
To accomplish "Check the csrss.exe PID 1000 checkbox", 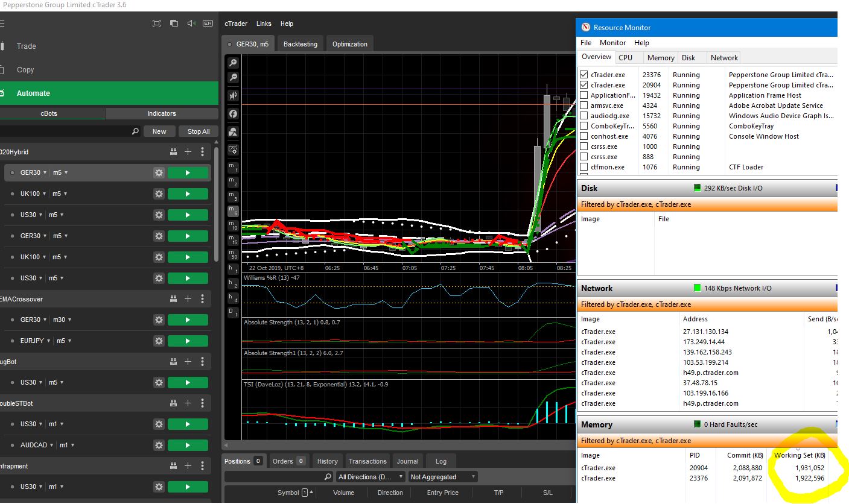I will (583, 146).
